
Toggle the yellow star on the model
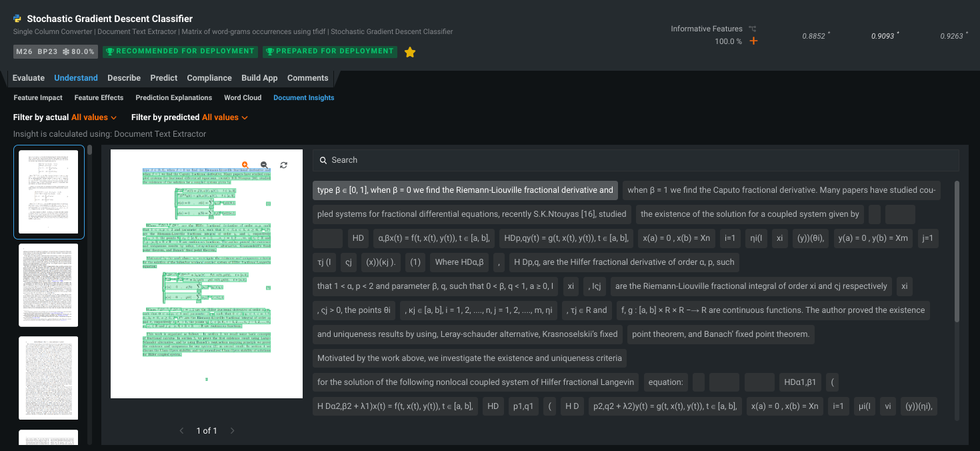(410, 52)
